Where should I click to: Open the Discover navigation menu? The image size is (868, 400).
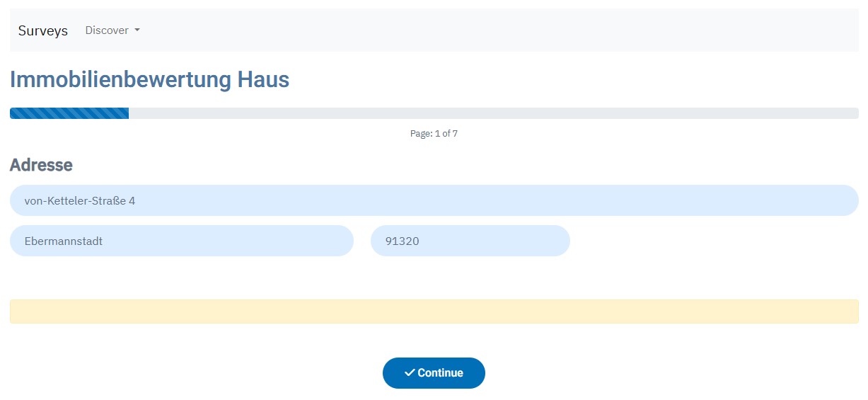[x=112, y=30]
